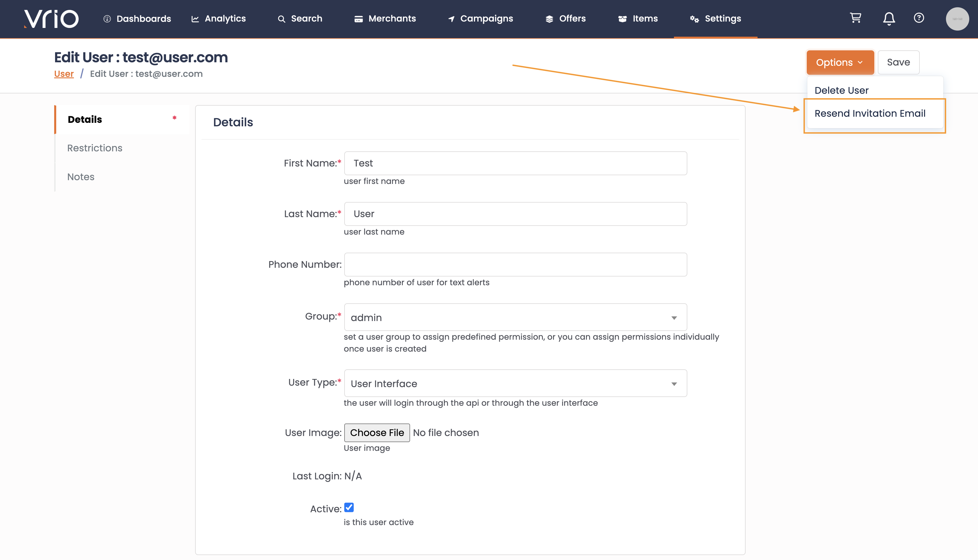Open the Notes tab
The height and width of the screenshot is (560, 978).
pos(81,177)
